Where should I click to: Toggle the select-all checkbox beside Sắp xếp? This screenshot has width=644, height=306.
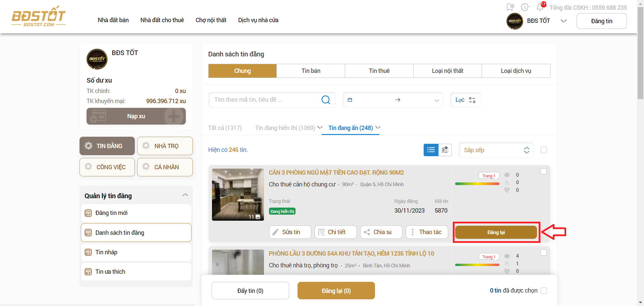point(544,150)
